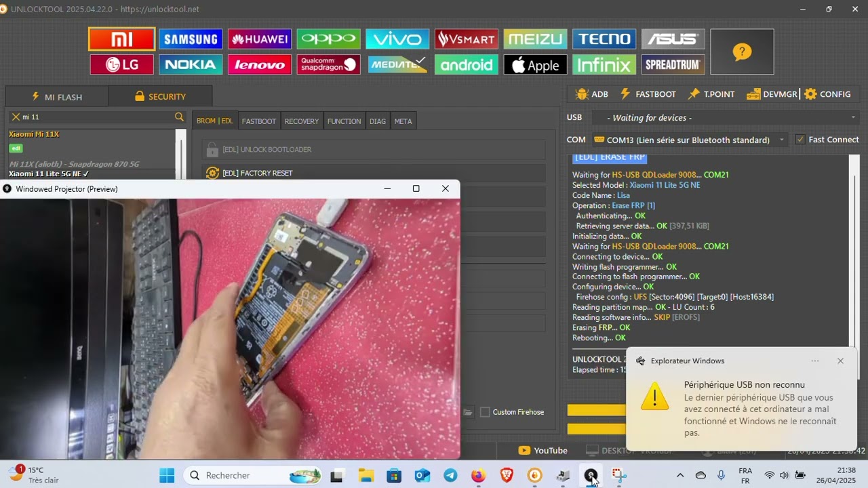868x488 pixels.
Task: Open DEVMGR device manager
Action: (x=772, y=94)
